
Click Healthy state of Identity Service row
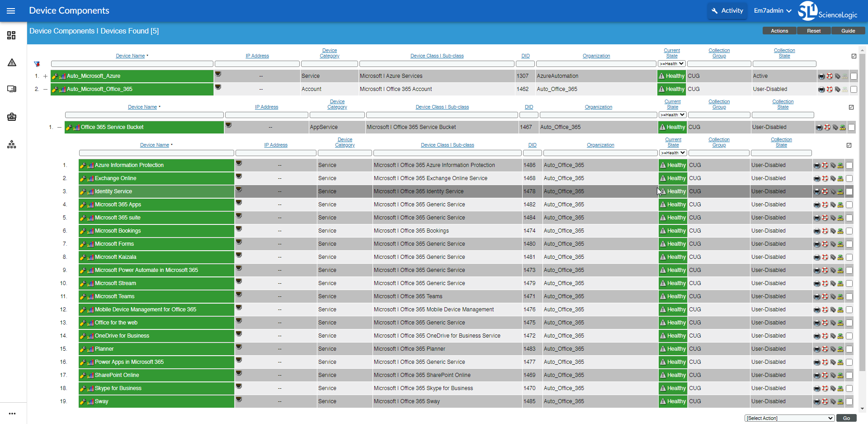click(673, 191)
